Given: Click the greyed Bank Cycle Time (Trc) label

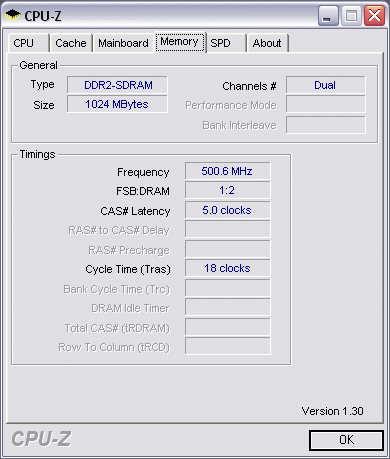Looking at the screenshot, I should tap(117, 289).
